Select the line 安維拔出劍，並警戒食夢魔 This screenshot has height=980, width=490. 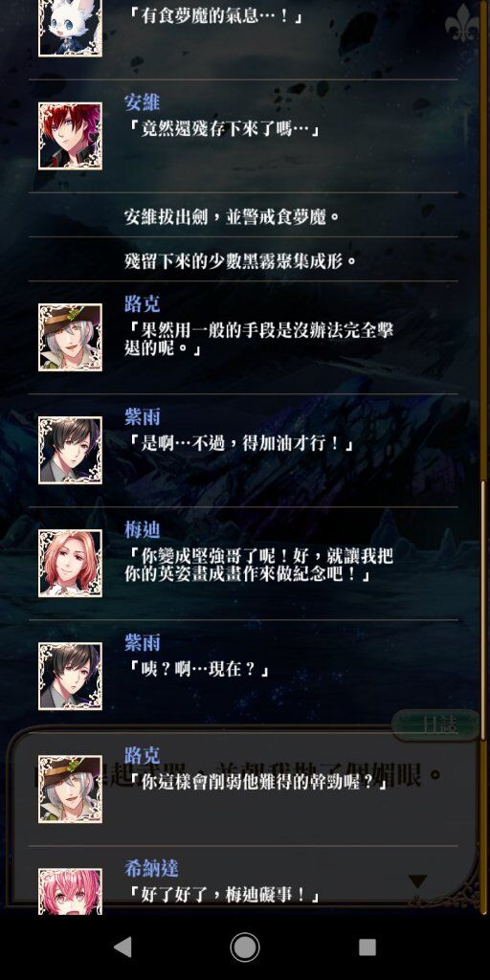[x=232, y=217]
